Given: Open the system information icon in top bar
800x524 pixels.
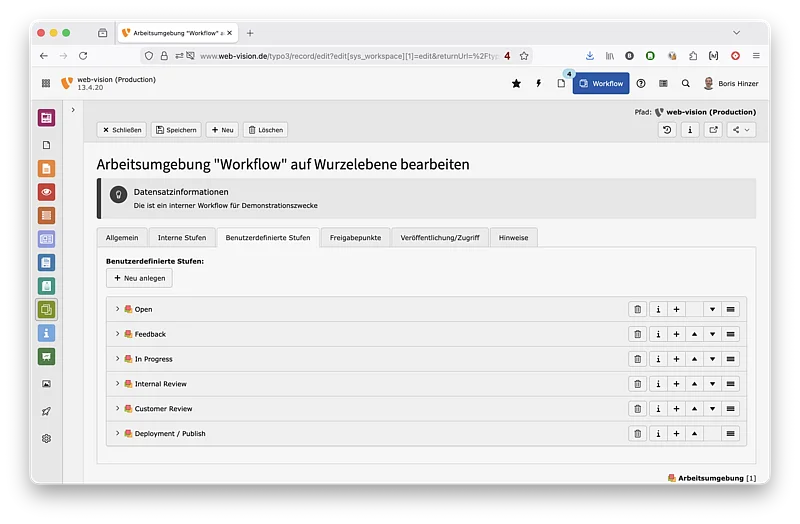Looking at the screenshot, I should 663,83.
